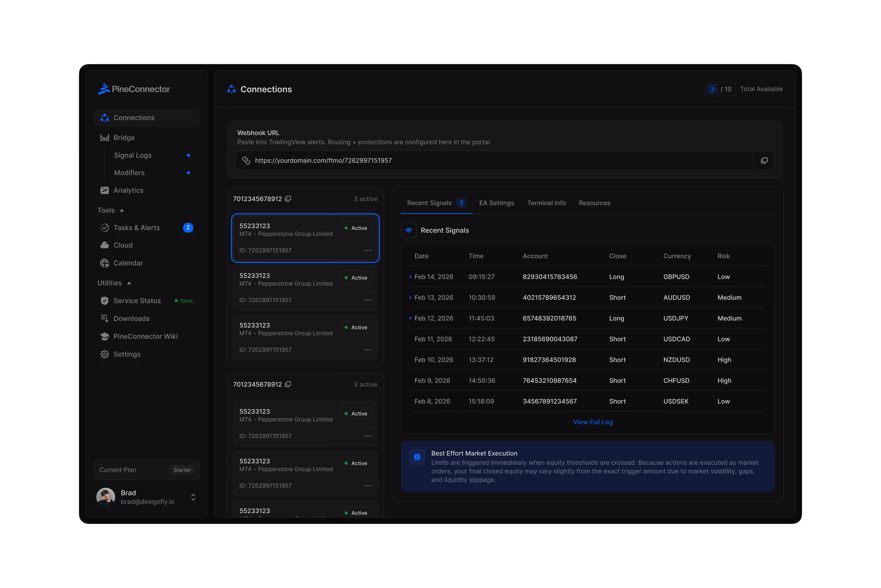Click the link icon beside the webhook URL
Viewport: 881px width, 588px height.
coord(246,160)
